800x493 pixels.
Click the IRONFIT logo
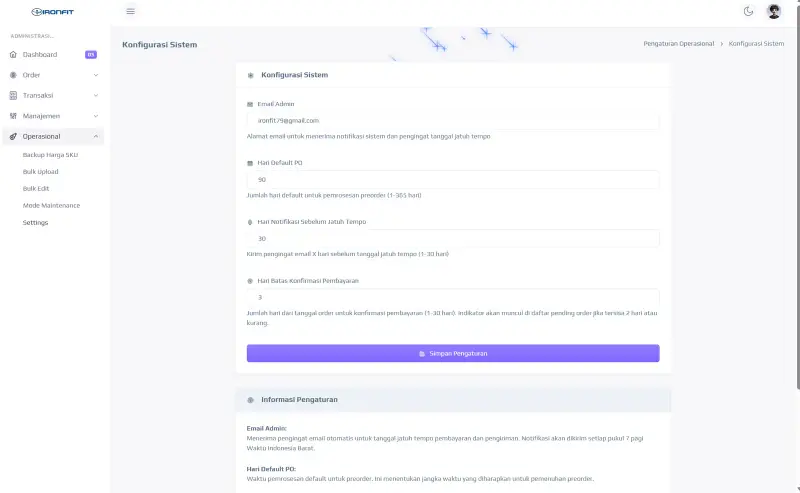point(53,12)
